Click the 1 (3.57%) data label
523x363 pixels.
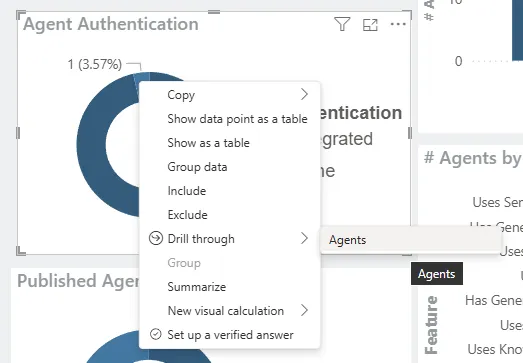(95, 64)
